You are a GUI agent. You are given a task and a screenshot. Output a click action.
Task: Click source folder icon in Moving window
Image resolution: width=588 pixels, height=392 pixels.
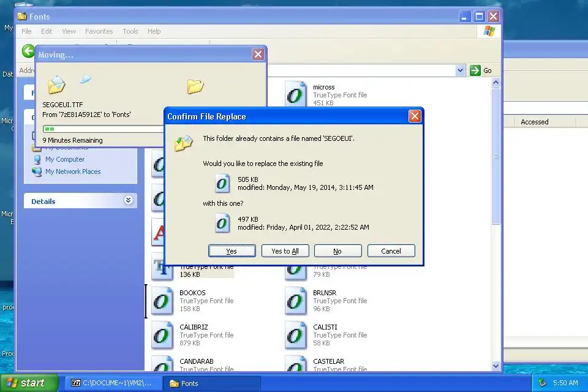(56, 85)
